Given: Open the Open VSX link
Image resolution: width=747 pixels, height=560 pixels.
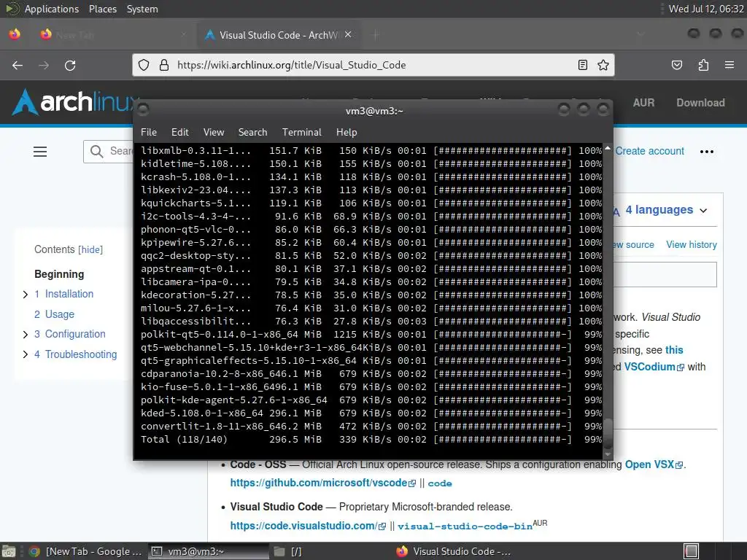Looking at the screenshot, I should [649, 464].
